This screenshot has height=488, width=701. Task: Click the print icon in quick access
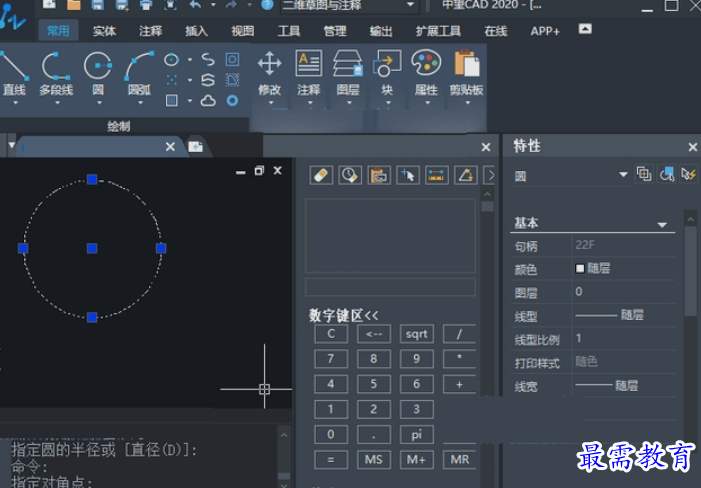(x=146, y=5)
